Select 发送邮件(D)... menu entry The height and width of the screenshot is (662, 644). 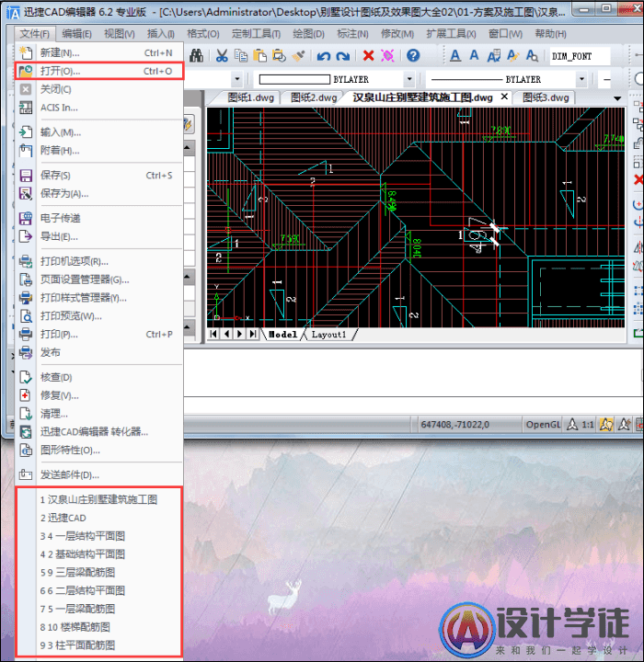[99, 474]
